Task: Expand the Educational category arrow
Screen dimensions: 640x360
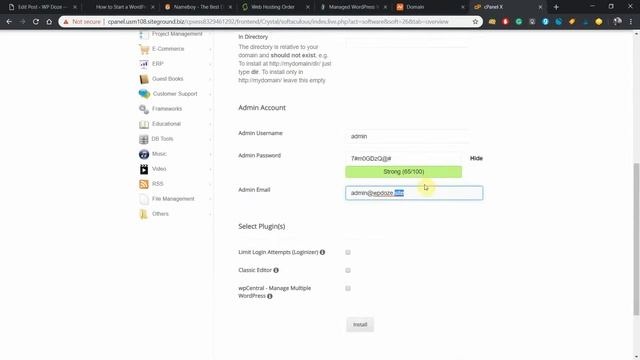Action: pyautogui.click(x=211, y=124)
